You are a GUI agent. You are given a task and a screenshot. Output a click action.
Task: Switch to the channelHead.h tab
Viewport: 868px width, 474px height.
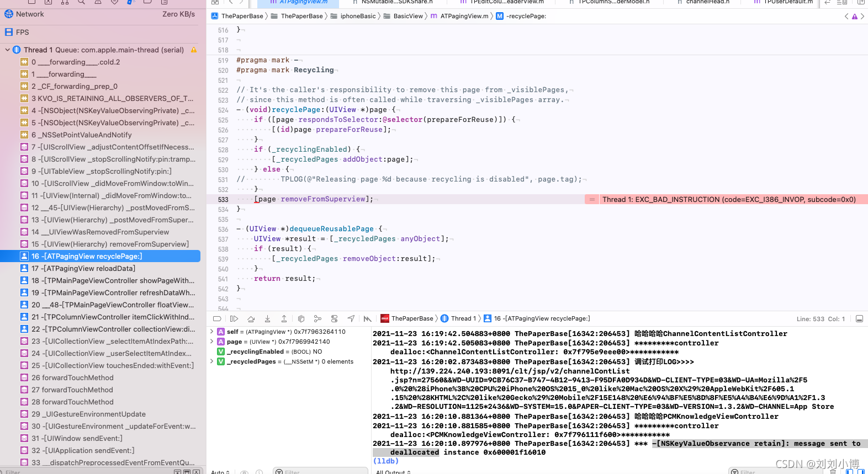point(703,2)
